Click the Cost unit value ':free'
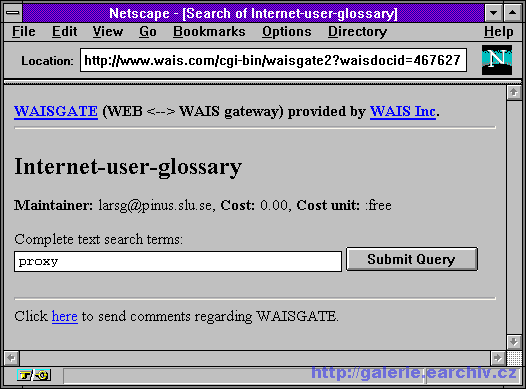Image resolution: width=526 pixels, height=389 pixels. (378, 205)
